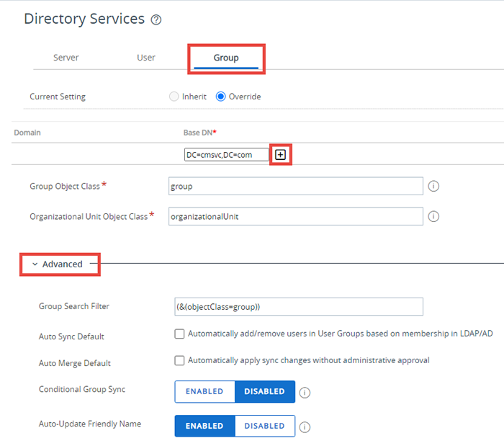This screenshot has width=504, height=446.
Task: Set Conditional Group Sync to Disabled
Action: click(265, 391)
